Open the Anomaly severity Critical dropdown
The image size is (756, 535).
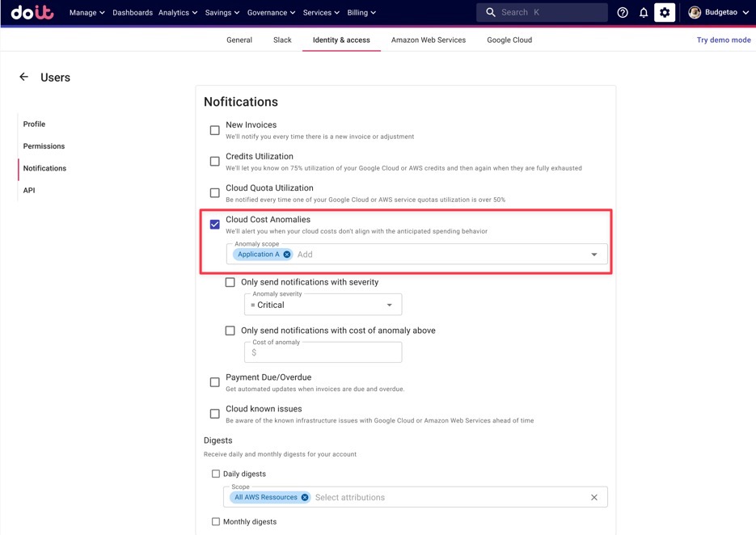(323, 305)
